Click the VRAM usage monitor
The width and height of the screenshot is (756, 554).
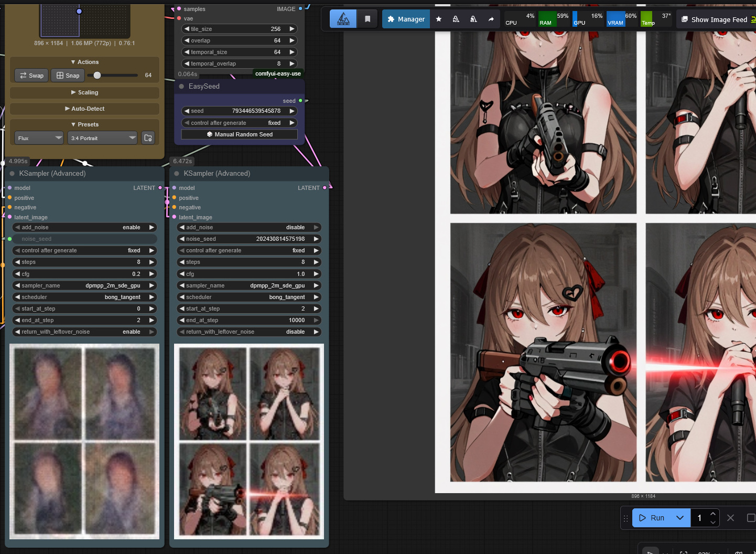[x=622, y=19]
